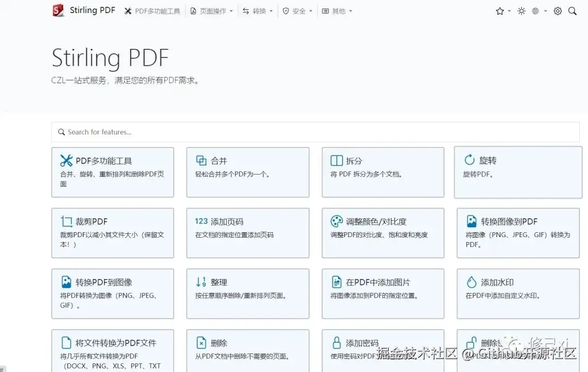Open the 安全 dropdown menu
Image resolution: width=588 pixels, height=372 pixels.
click(297, 11)
